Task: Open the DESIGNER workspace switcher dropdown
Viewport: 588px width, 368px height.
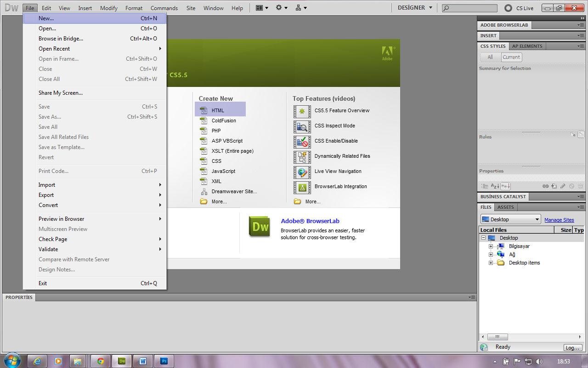Action: tap(415, 8)
